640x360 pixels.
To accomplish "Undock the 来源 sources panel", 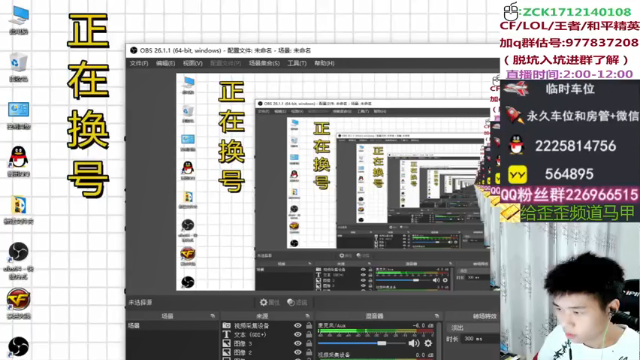I will click(307, 316).
